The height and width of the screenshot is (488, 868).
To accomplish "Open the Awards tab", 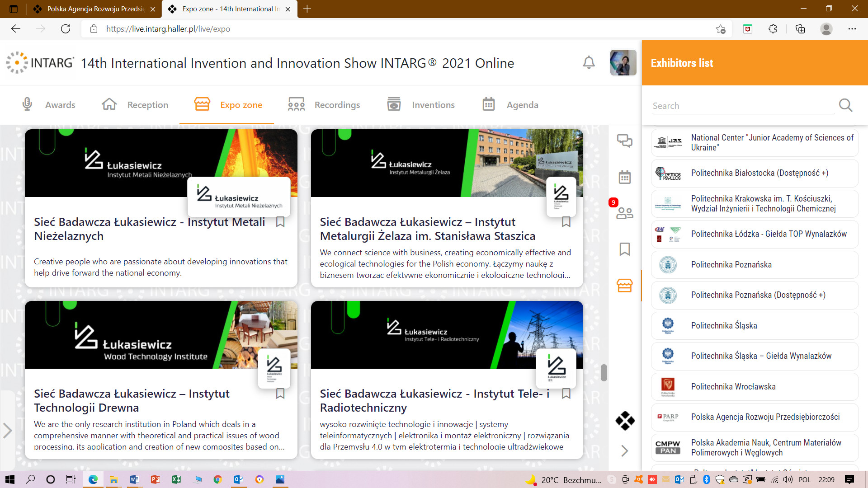I will tap(49, 105).
